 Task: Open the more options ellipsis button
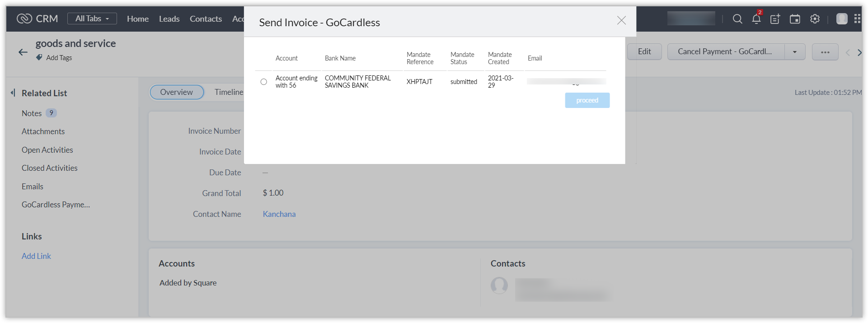click(x=825, y=52)
